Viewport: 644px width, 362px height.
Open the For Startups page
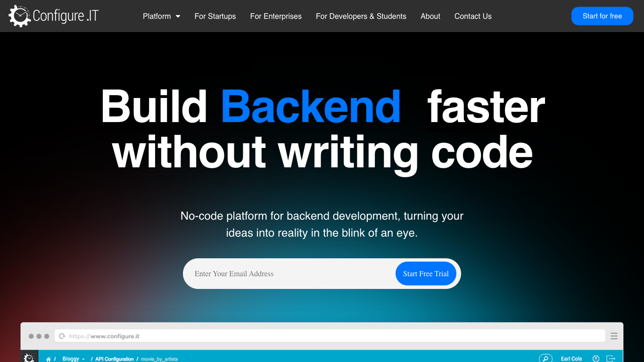215,16
